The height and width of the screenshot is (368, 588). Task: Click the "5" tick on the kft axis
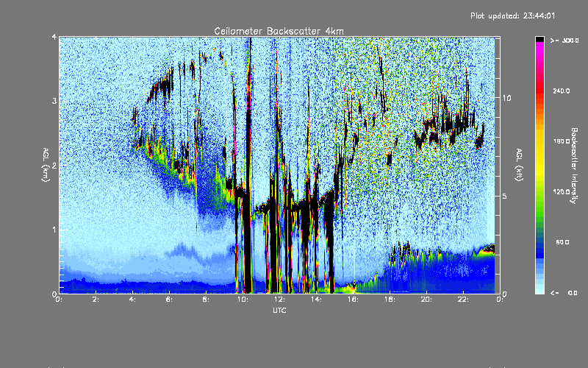point(505,197)
